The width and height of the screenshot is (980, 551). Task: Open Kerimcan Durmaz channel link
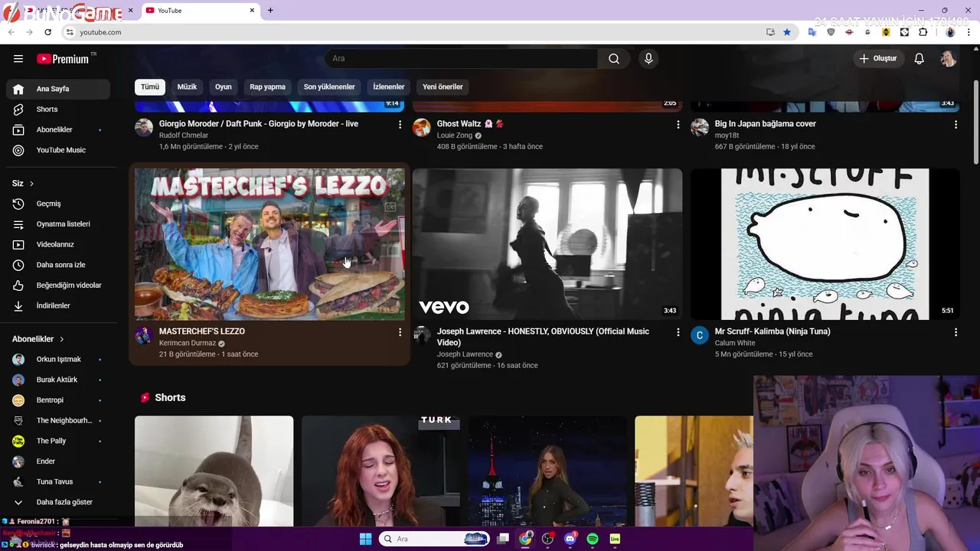point(188,343)
